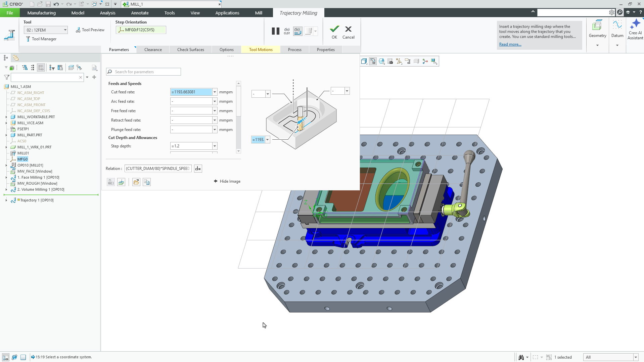The height and width of the screenshot is (362, 644).
Task: Toggle model tree columns display
Action: tap(41, 67)
